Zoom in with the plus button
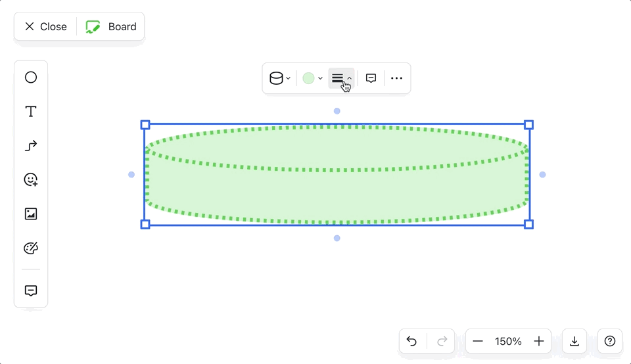Viewport: 631px width, 364px height. (539, 341)
